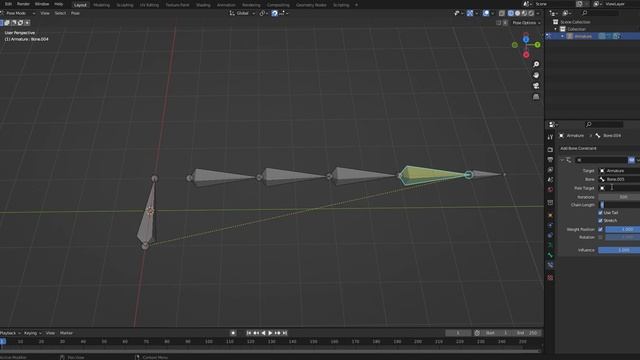
Task: Click the blue Z axis gizmo ball
Action: pos(526,39)
